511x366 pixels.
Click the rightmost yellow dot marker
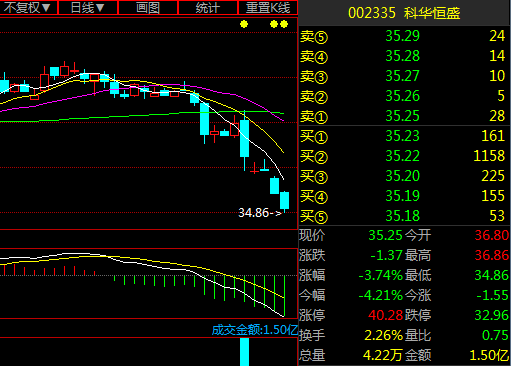pos(284,24)
